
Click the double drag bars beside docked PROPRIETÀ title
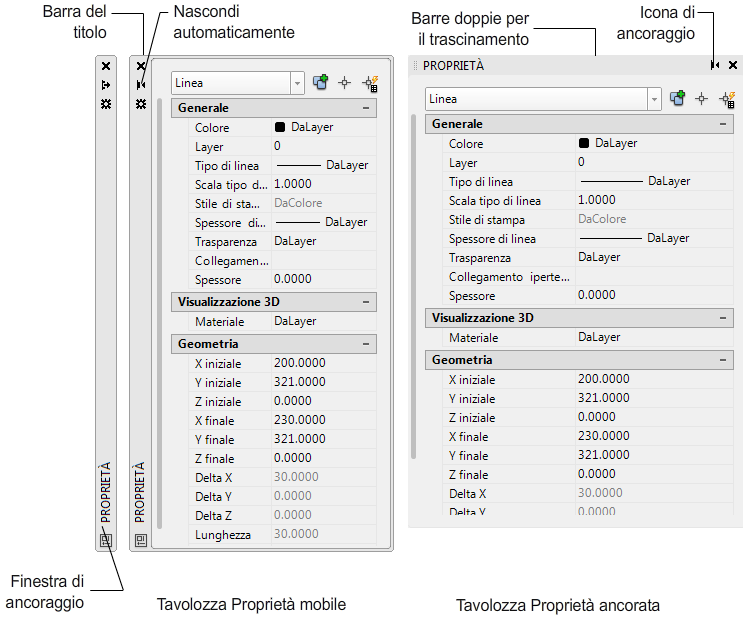tap(415, 66)
